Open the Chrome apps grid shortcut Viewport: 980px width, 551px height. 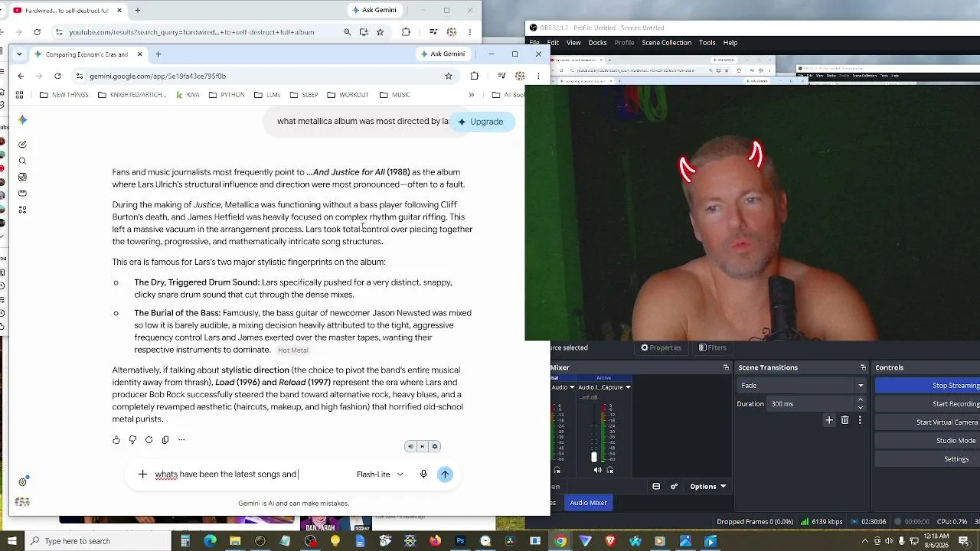tap(20, 95)
